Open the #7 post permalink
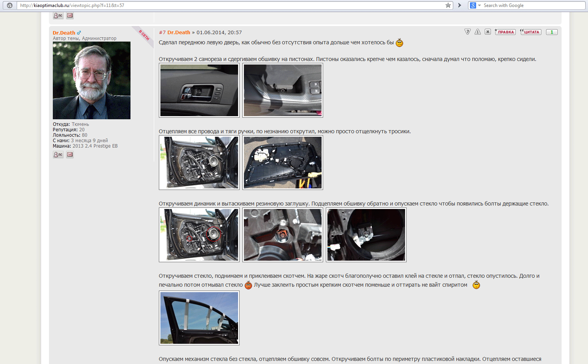Image resolution: width=588 pixels, height=364 pixels. point(162,33)
